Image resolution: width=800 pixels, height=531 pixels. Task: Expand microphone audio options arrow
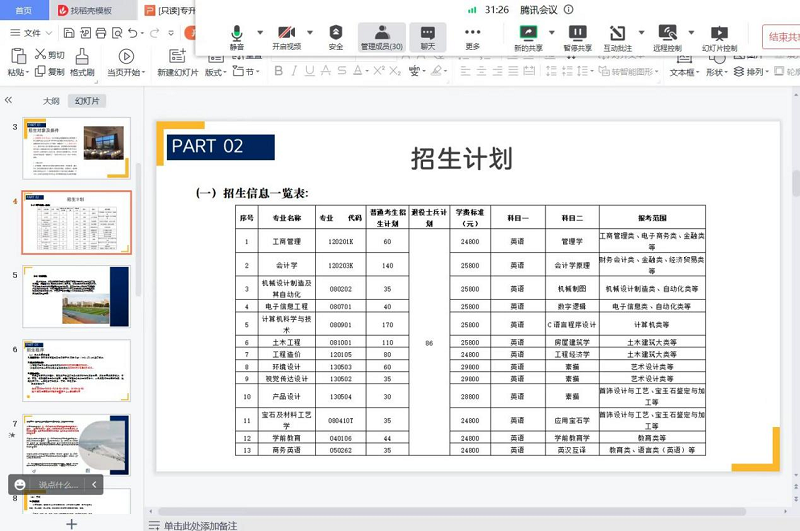260,33
